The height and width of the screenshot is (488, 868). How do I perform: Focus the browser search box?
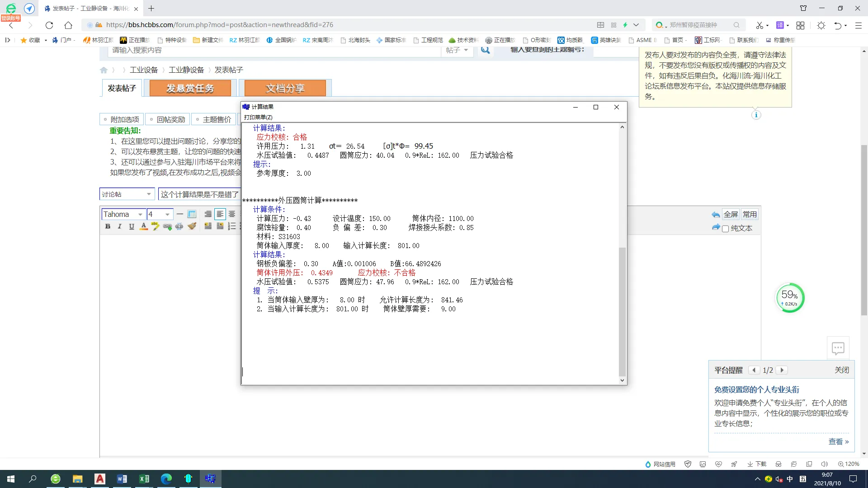pyautogui.click(x=698, y=25)
